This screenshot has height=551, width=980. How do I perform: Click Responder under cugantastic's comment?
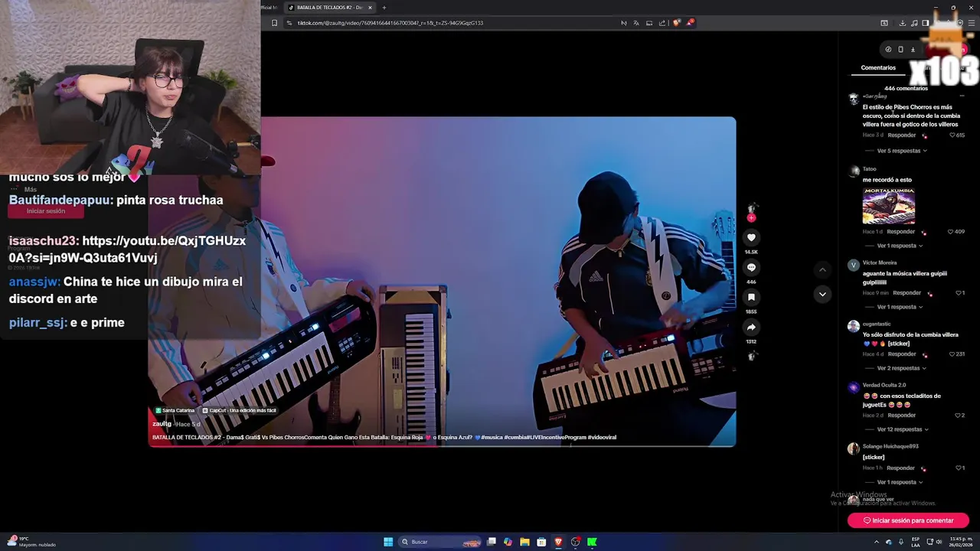tap(902, 354)
